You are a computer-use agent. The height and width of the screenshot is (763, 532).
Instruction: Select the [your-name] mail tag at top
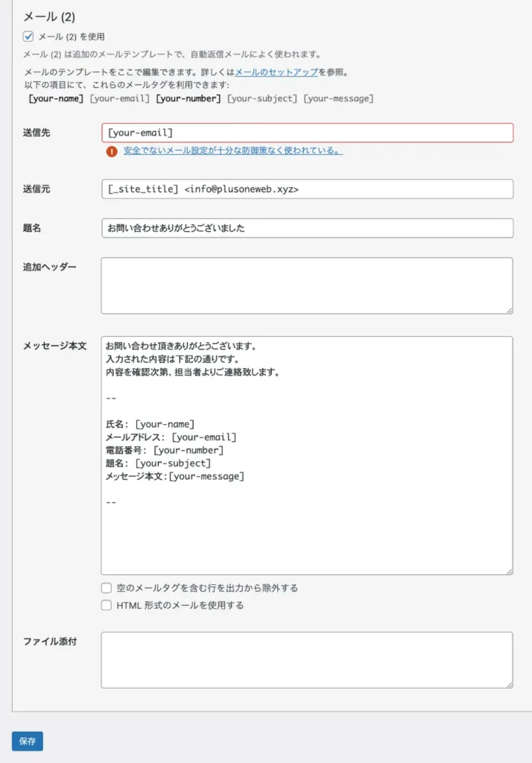click(55, 98)
